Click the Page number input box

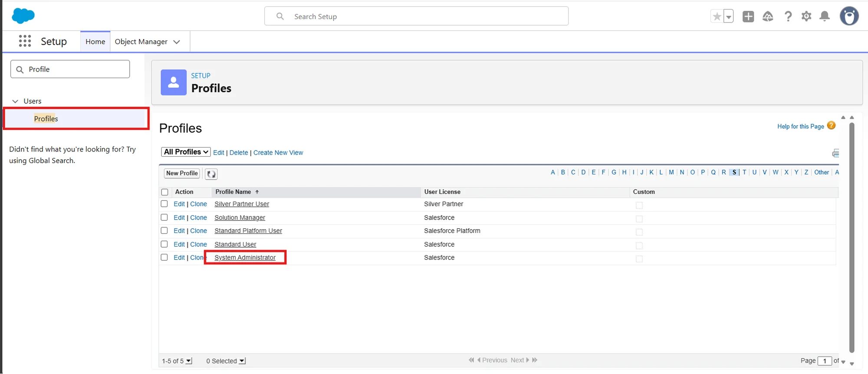(825, 361)
